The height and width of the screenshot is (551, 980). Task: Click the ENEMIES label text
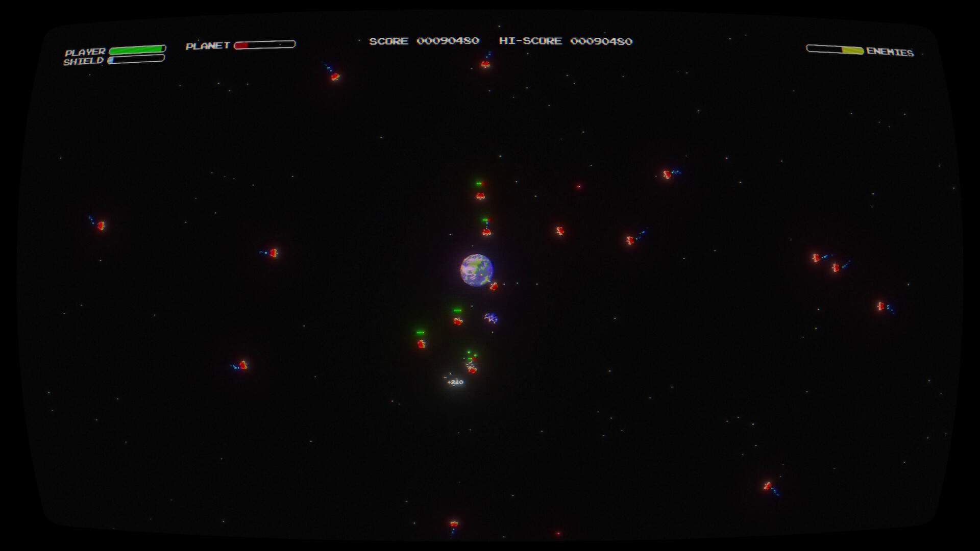890,51
